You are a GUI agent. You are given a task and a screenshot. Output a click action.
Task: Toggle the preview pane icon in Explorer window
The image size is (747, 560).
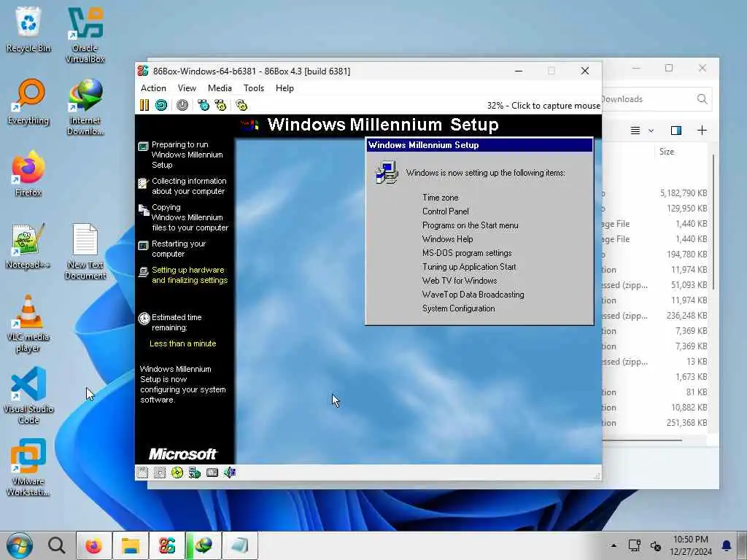click(676, 131)
